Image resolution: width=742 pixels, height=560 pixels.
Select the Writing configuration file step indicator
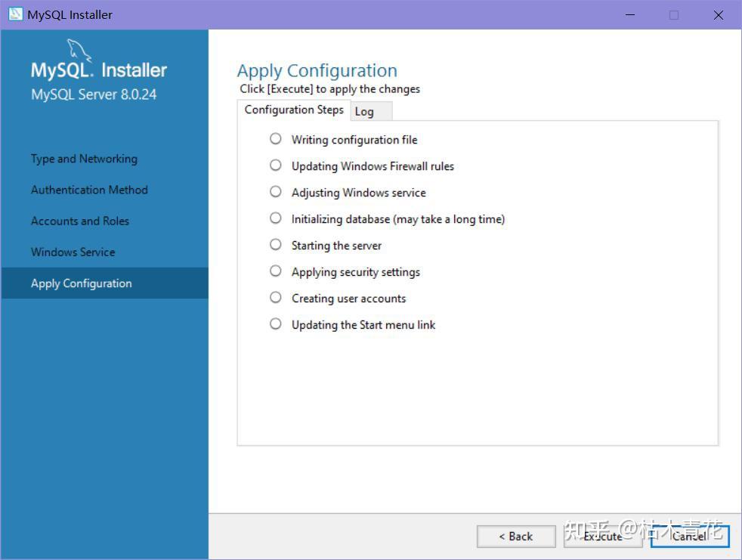275,139
